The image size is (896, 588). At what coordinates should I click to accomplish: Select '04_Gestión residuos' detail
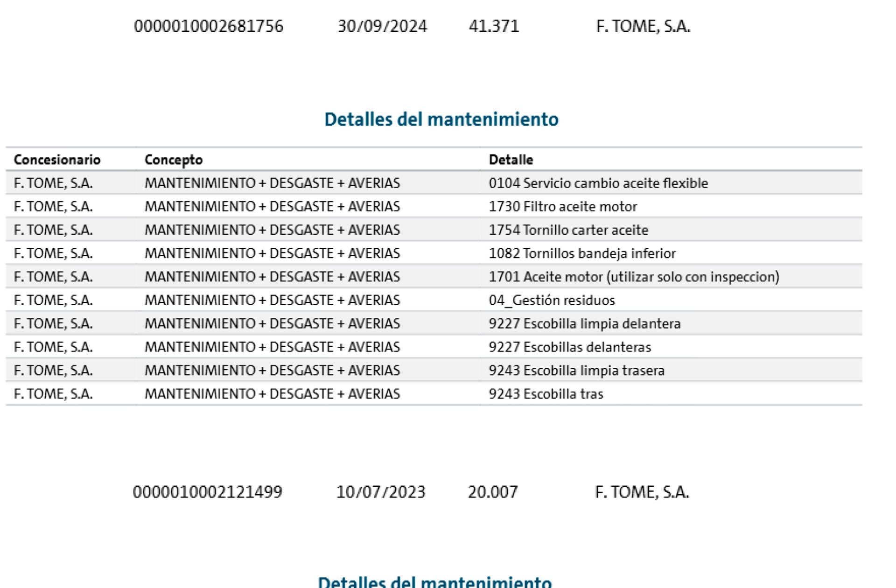coord(552,300)
